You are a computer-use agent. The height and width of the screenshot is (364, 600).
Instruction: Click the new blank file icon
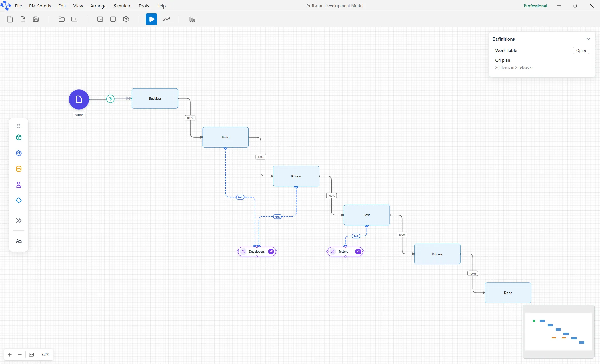[x=10, y=19]
